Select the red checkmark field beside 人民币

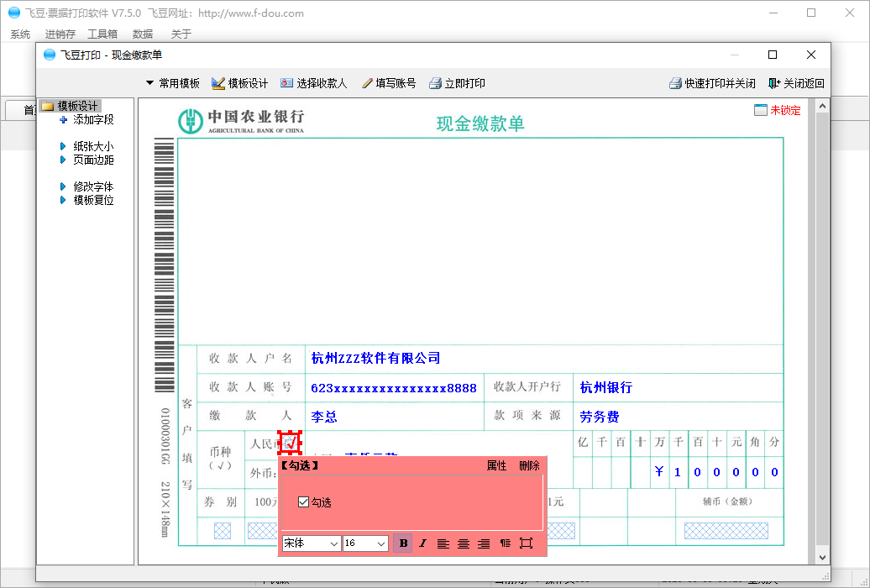tap(290, 443)
